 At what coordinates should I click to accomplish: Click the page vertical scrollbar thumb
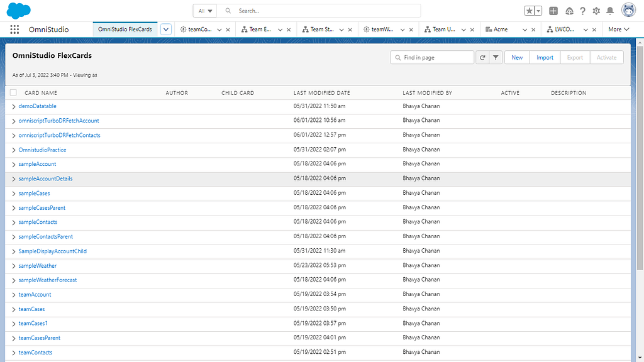(x=640, y=158)
